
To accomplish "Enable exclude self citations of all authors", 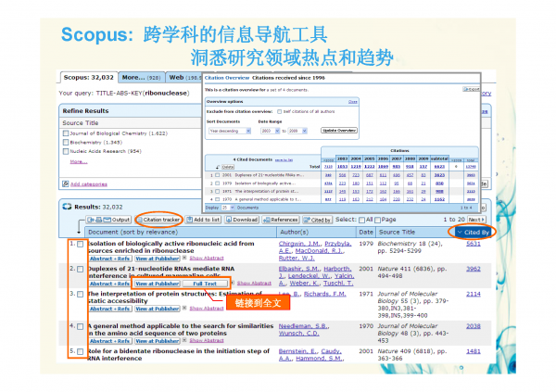I will 280,111.
